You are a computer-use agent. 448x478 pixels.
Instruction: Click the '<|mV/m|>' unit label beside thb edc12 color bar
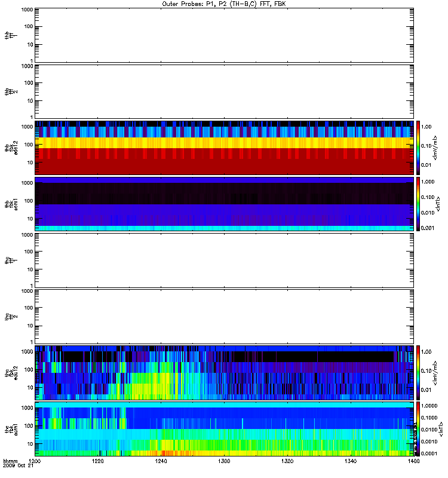[x=435, y=148]
